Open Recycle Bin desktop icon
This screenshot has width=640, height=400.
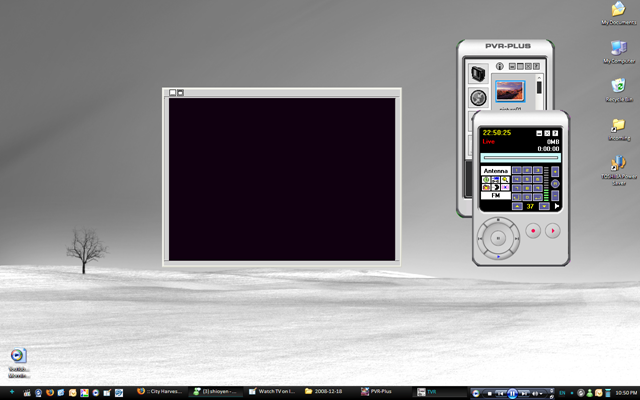[x=619, y=90]
